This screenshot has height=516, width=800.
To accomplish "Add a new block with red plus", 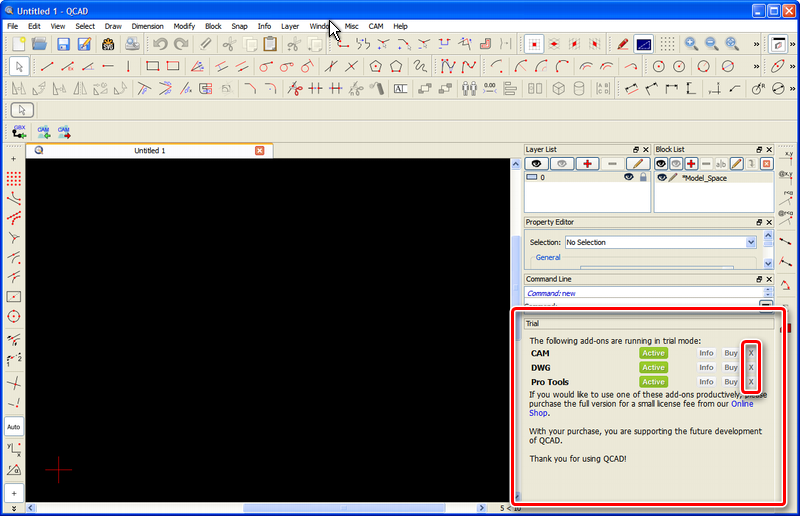I will point(691,164).
